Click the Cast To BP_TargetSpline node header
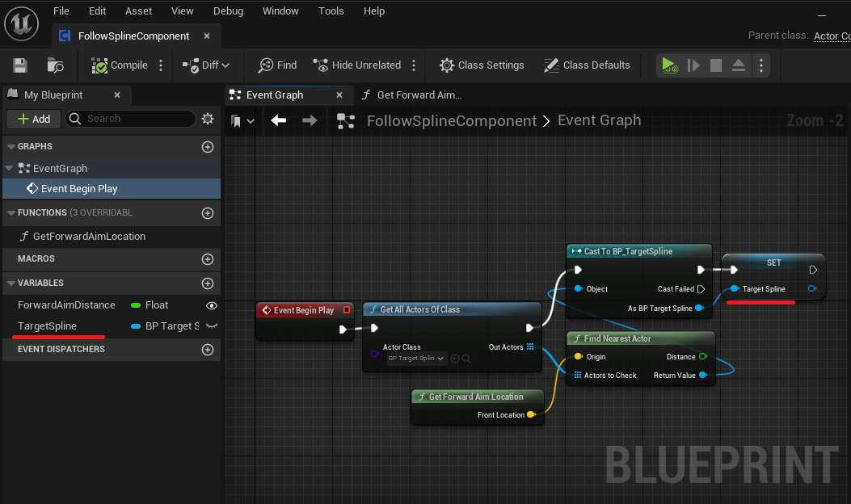The width and height of the screenshot is (851, 504). point(638,251)
